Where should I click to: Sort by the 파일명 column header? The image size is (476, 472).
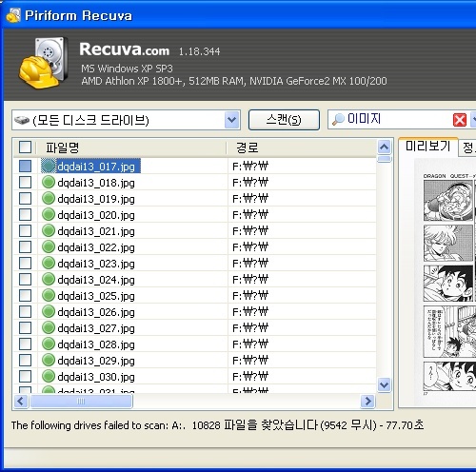tap(131, 147)
